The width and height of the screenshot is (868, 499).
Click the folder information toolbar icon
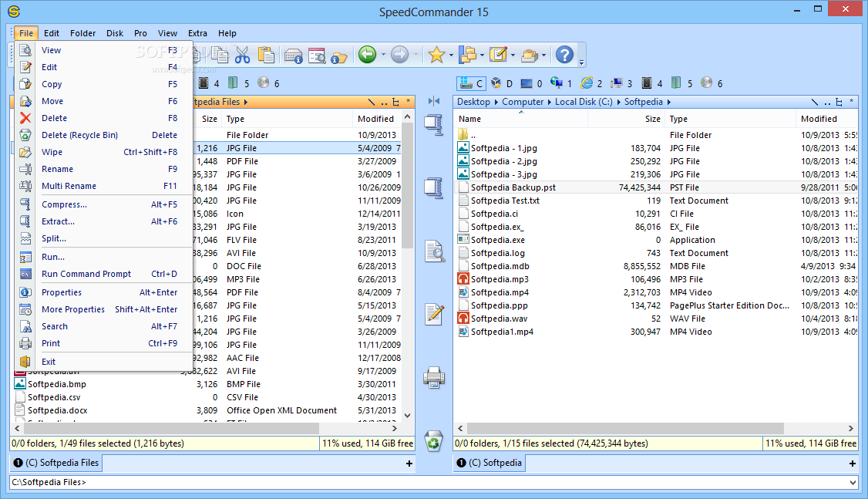(x=338, y=56)
